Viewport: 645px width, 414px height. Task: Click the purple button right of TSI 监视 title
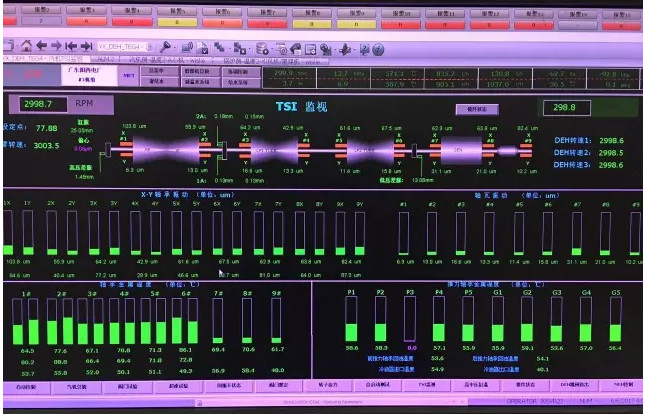(476, 108)
